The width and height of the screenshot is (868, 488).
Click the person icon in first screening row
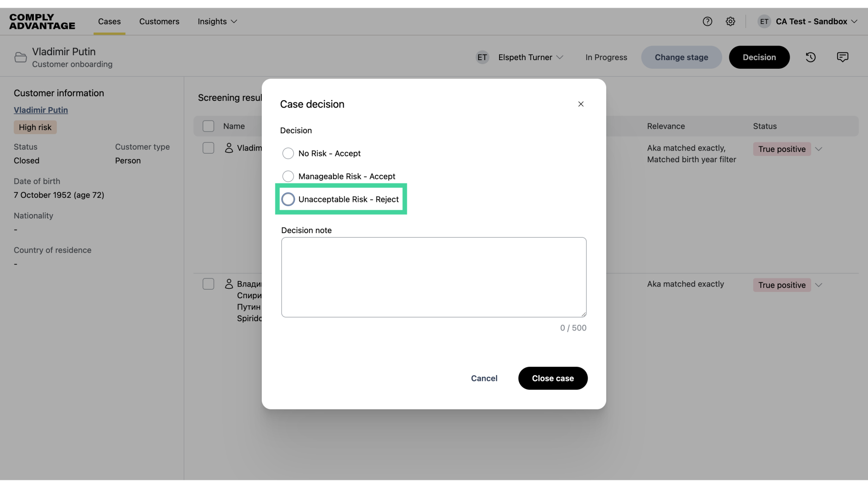tap(229, 148)
